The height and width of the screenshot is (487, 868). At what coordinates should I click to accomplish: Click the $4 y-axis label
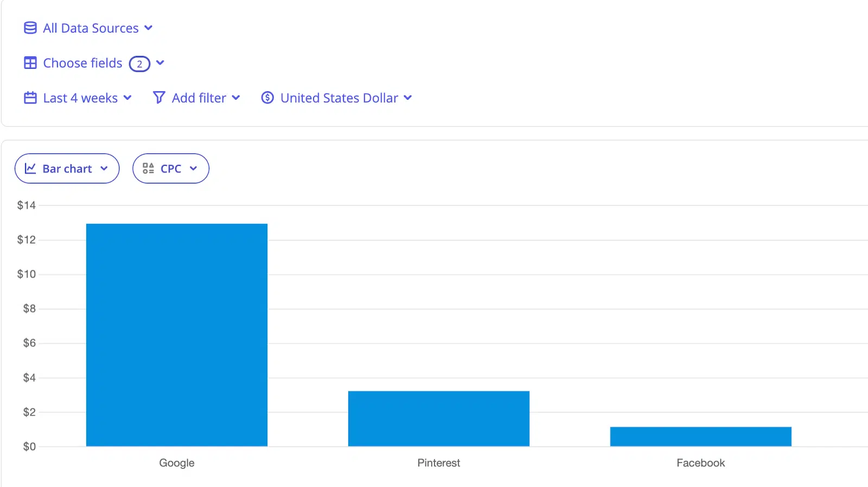(x=29, y=377)
